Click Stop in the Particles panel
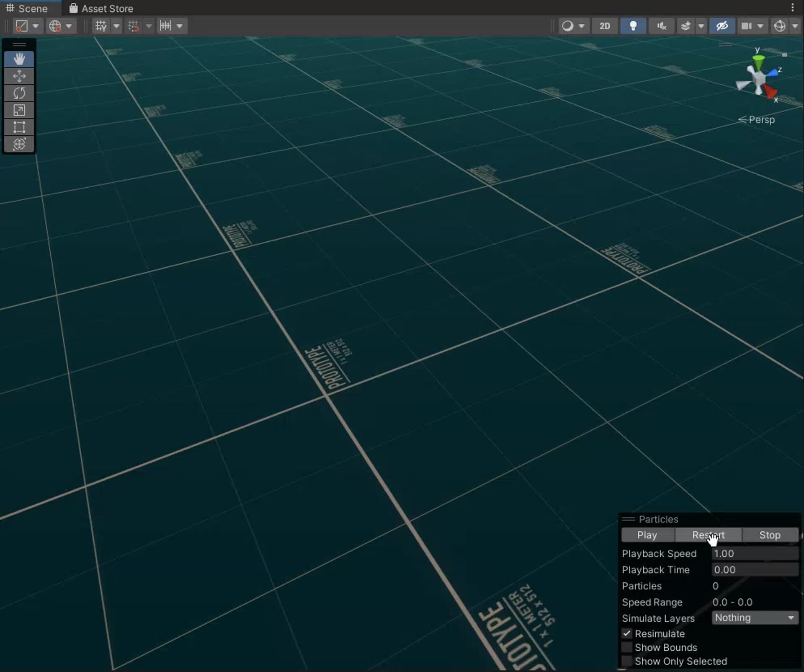Viewport: 804px width, 672px height. pyautogui.click(x=769, y=535)
